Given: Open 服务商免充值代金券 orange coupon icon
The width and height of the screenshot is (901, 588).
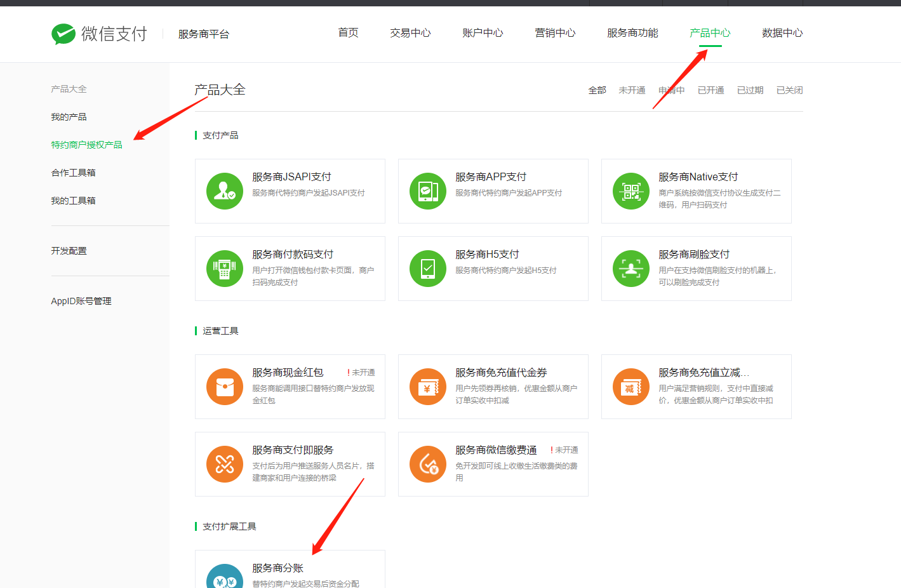Looking at the screenshot, I should (428, 387).
